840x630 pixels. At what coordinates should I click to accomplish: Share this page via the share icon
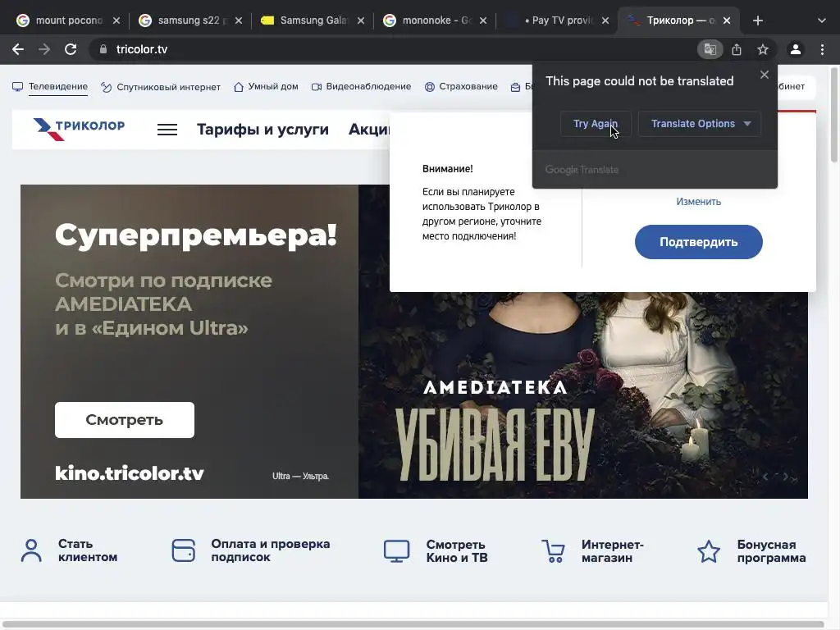(x=737, y=49)
